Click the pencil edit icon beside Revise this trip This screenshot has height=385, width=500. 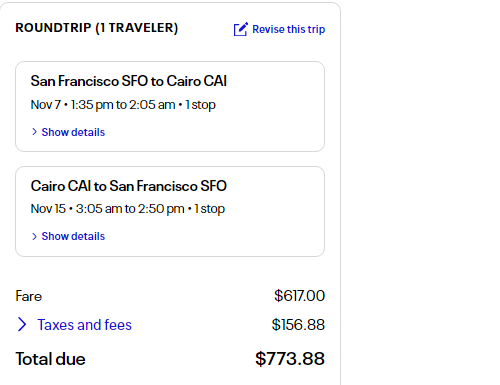tap(240, 29)
